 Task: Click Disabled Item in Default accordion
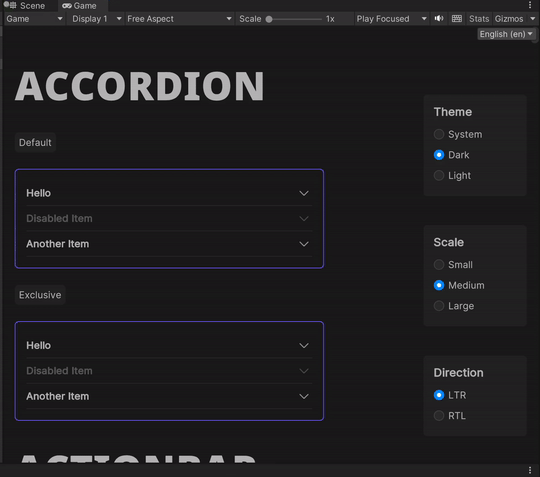point(59,218)
